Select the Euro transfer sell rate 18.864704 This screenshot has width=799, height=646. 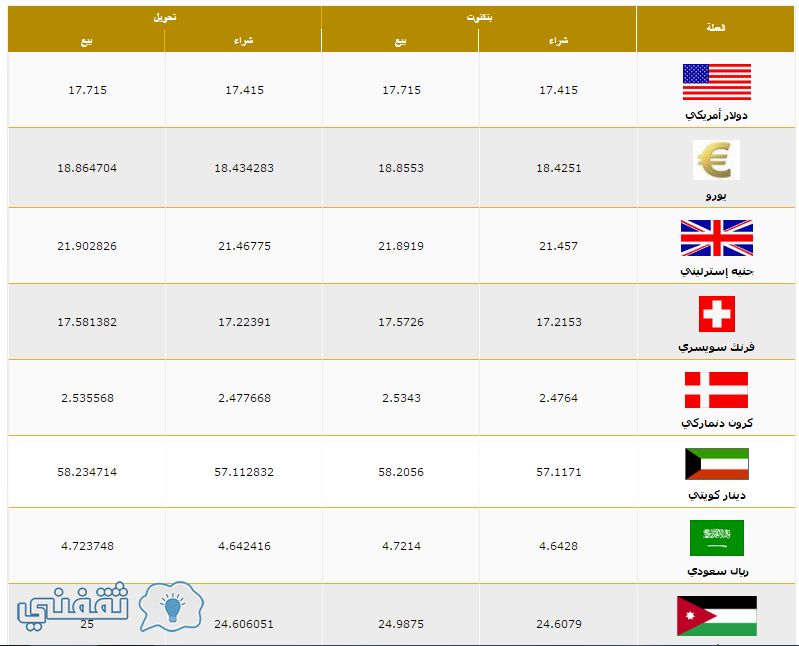coord(87,168)
